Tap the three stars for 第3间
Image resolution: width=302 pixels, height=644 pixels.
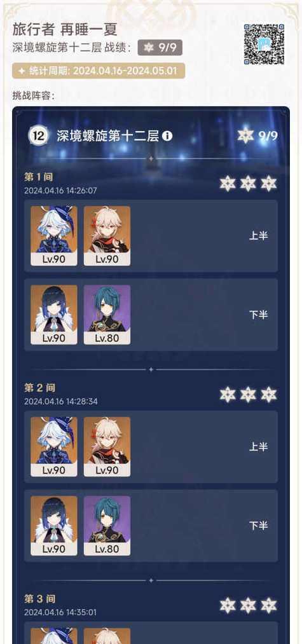(248, 605)
